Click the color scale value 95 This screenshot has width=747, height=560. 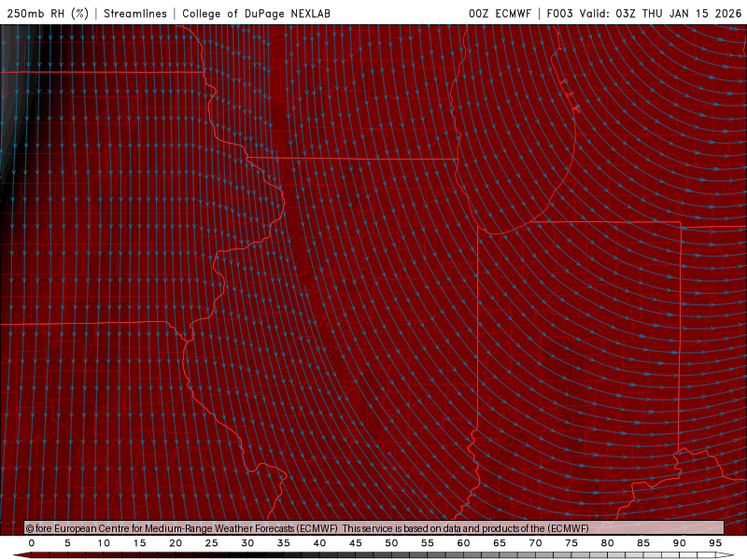click(x=715, y=543)
